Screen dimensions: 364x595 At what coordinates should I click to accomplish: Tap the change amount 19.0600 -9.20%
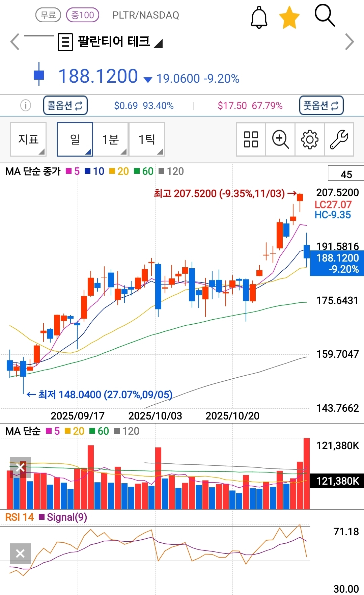pyautogui.click(x=198, y=79)
